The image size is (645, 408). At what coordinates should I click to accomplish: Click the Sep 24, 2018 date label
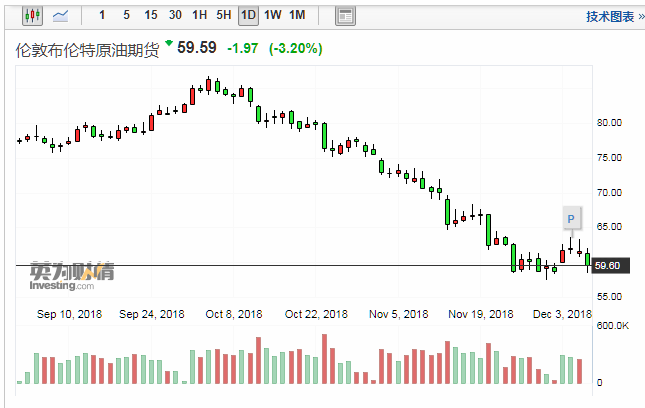(x=152, y=314)
